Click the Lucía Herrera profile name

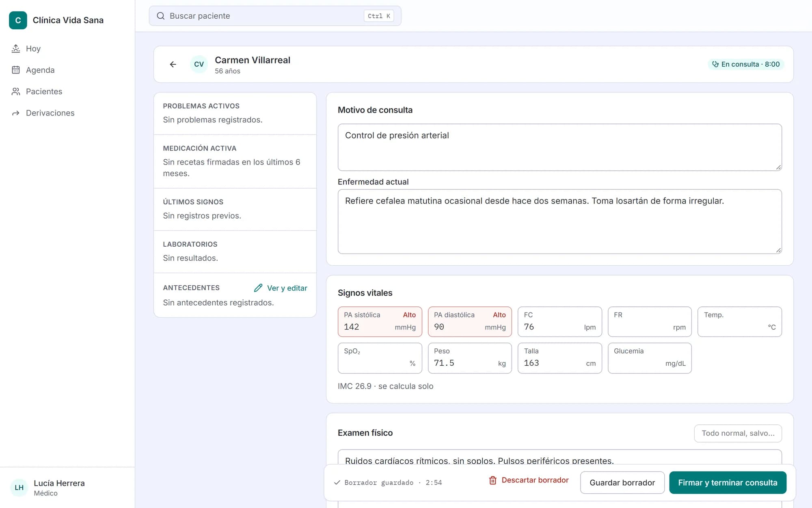59,483
